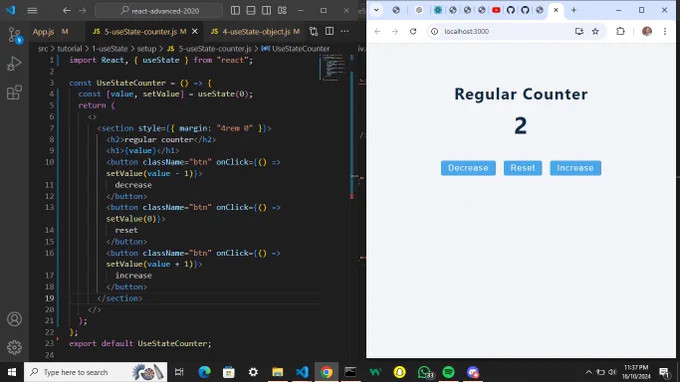This screenshot has width=680, height=382.
Task: Click '</section>' on line 19
Action: (120, 298)
